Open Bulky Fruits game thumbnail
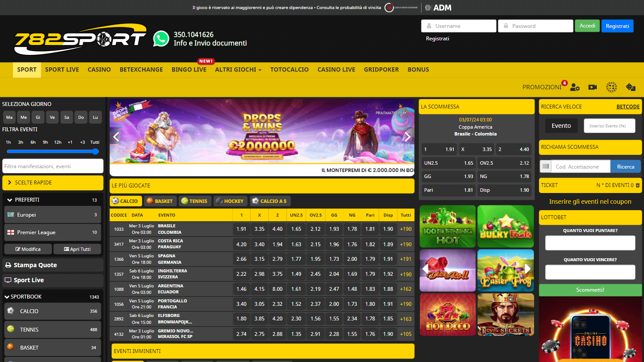Screen dimensions: 644x362 (506, 226)
